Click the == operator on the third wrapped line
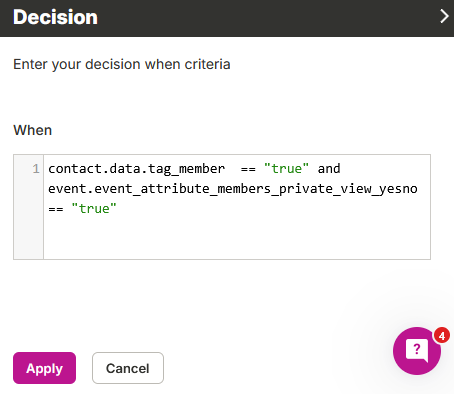The image size is (454, 394). [56, 209]
